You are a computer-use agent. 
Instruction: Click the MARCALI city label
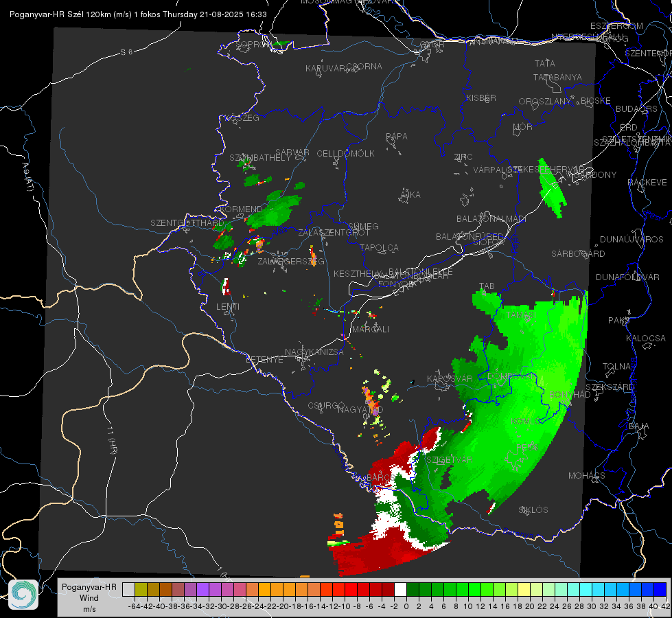371,330
